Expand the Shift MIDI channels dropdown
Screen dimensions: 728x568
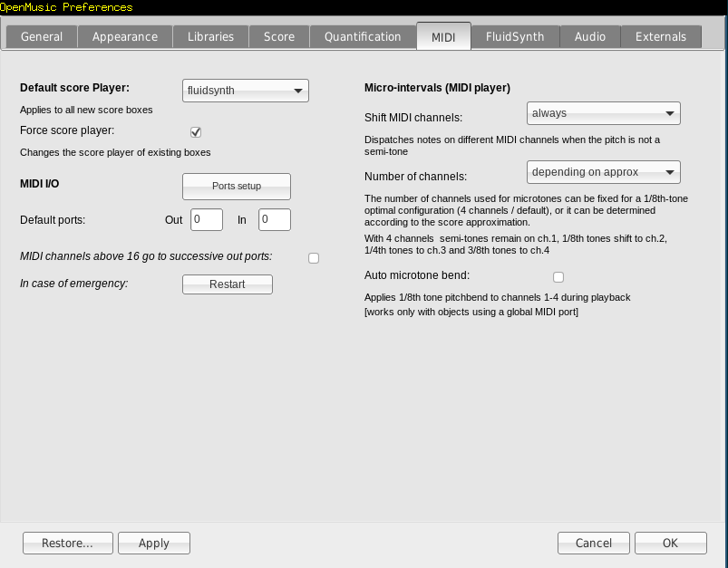tap(604, 113)
